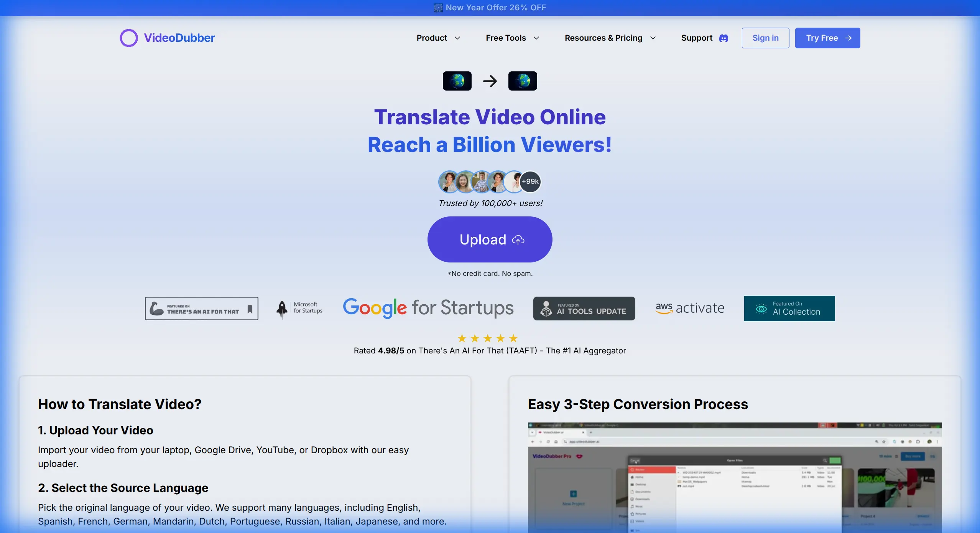
Task: Open the New Year Offer 26% OFF banner
Action: [x=490, y=7]
